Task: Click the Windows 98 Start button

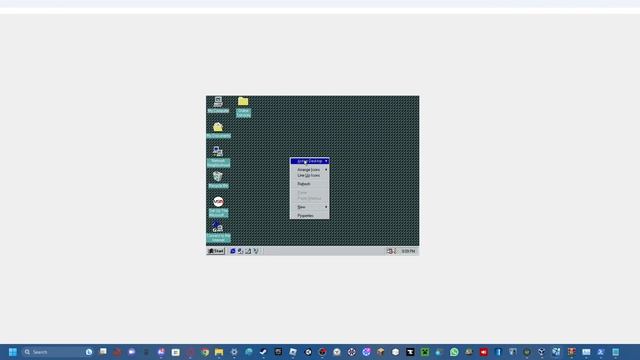Action: click(x=216, y=251)
